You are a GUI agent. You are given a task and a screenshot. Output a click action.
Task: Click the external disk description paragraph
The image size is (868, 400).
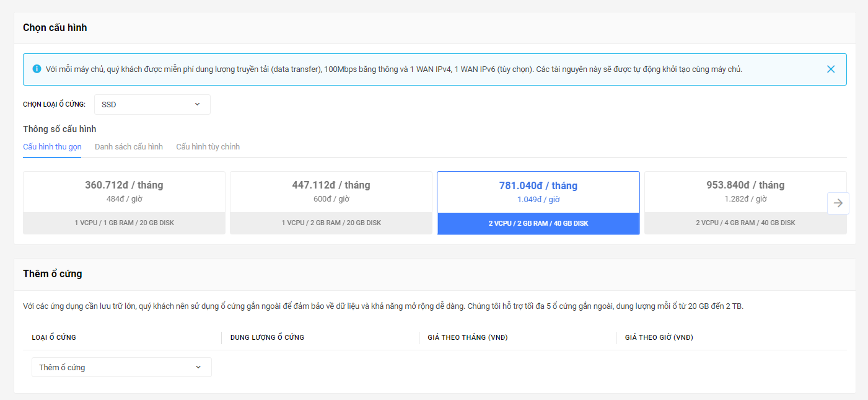[383, 306]
